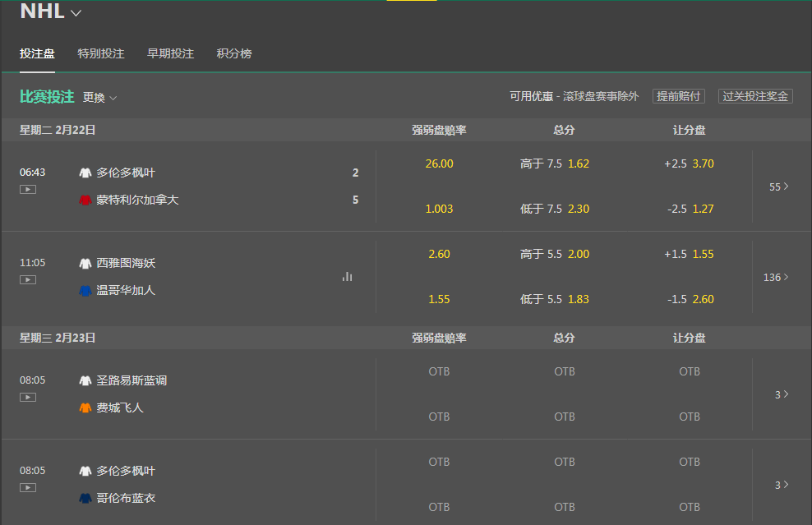Select handicap +1.5 at 1.55
This screenshot has width=812, height=525.
point(690,254)
